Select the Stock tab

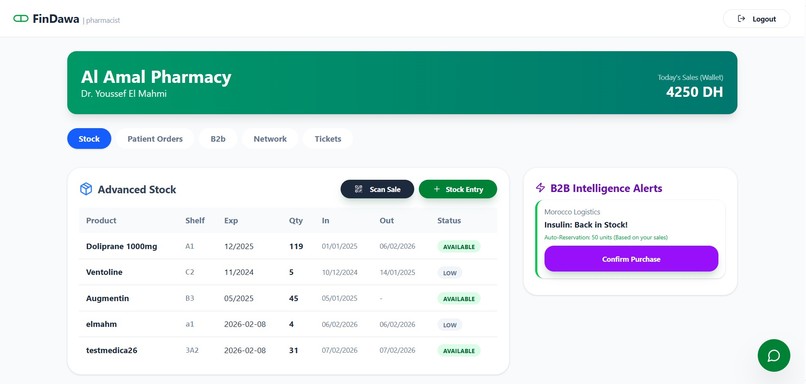(89, 139)
